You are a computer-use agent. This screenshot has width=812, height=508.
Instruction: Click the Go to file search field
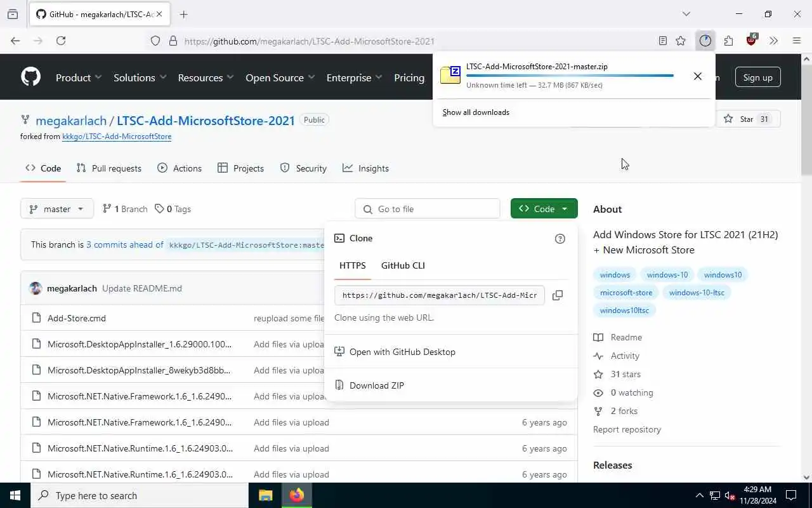pyautogui.click(x=428, y=209)
